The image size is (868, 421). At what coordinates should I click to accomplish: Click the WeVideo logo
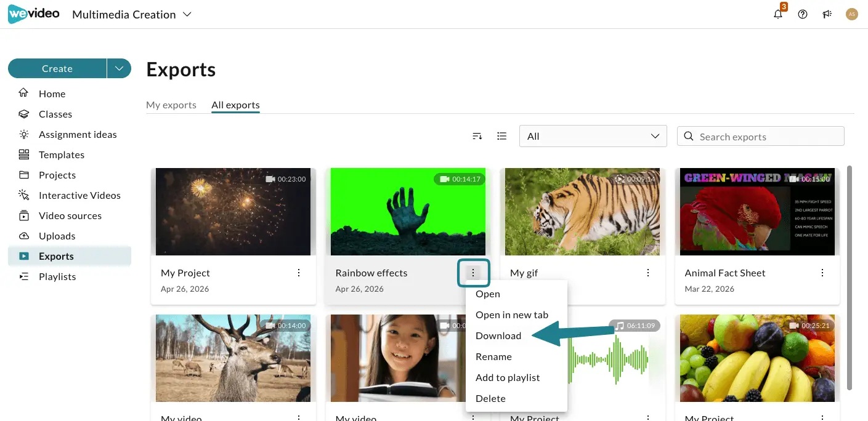[33, 14]
